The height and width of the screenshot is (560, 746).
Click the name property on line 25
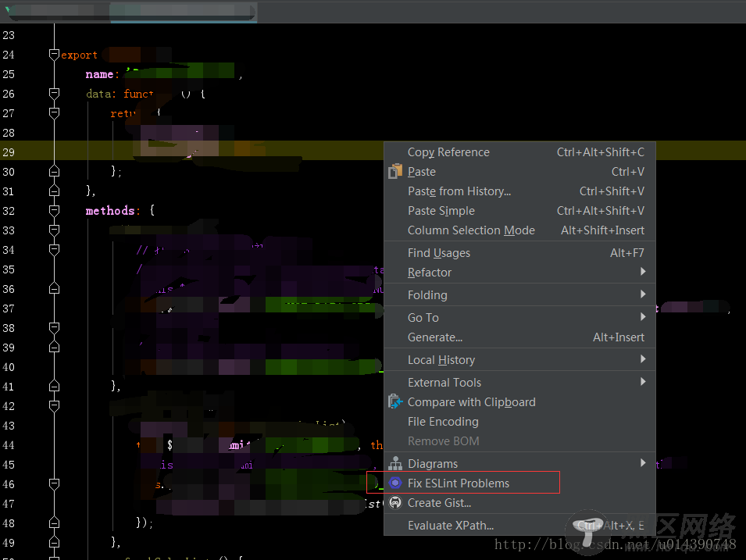pyautogui.click(x=99, y=74)
